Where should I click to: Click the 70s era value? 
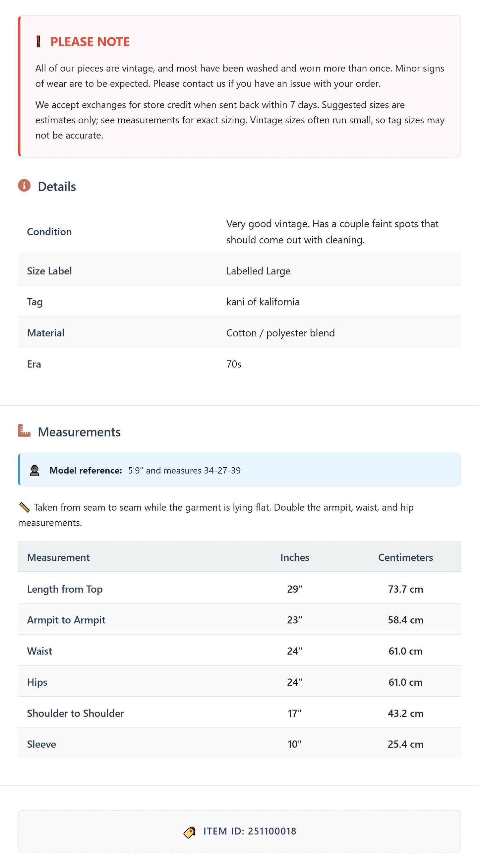tap(234, 364)
